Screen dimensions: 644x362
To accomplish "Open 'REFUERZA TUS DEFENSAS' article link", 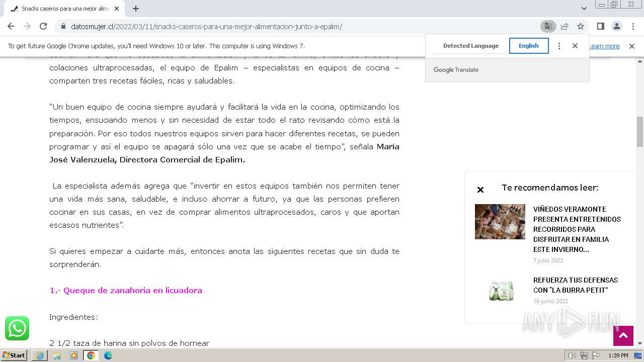I will (x=576, y=285).
